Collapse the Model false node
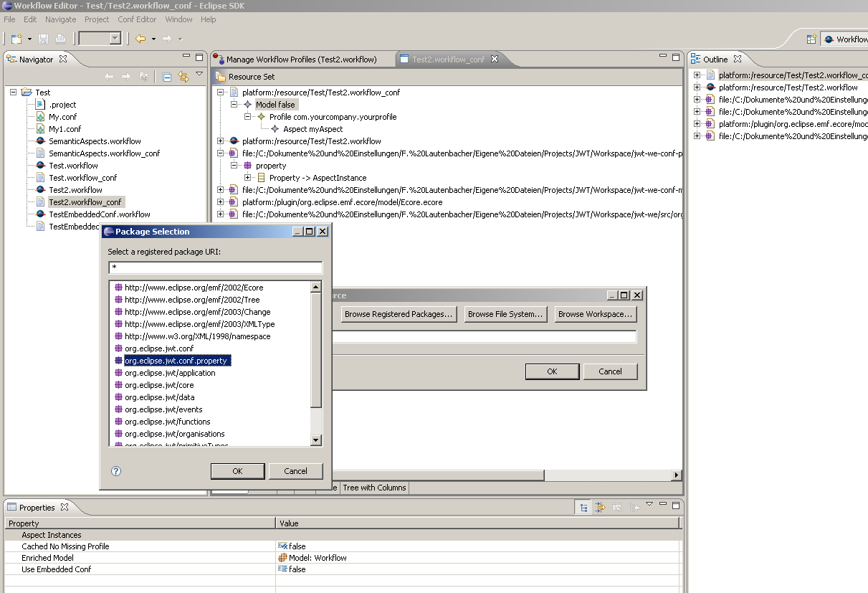This screenshot has height=593, width=868. pyautogui.click(x=234, y=105)
